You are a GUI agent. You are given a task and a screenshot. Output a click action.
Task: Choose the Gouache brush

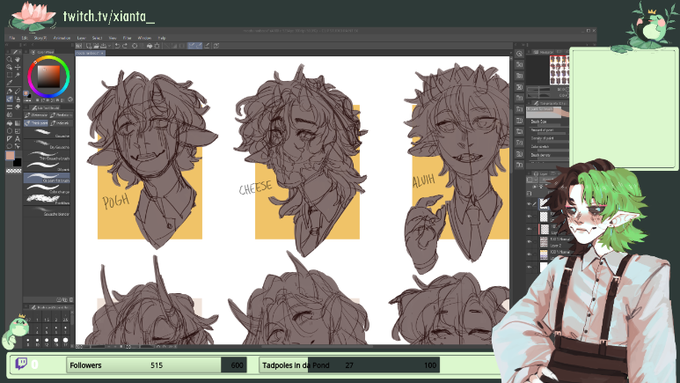[47, 133]
